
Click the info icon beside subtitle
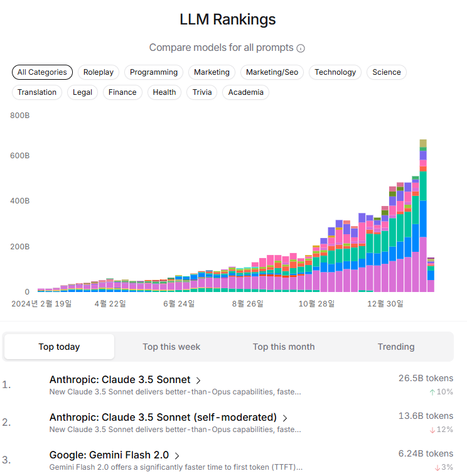pyautogui.click(x=301, y=48)
